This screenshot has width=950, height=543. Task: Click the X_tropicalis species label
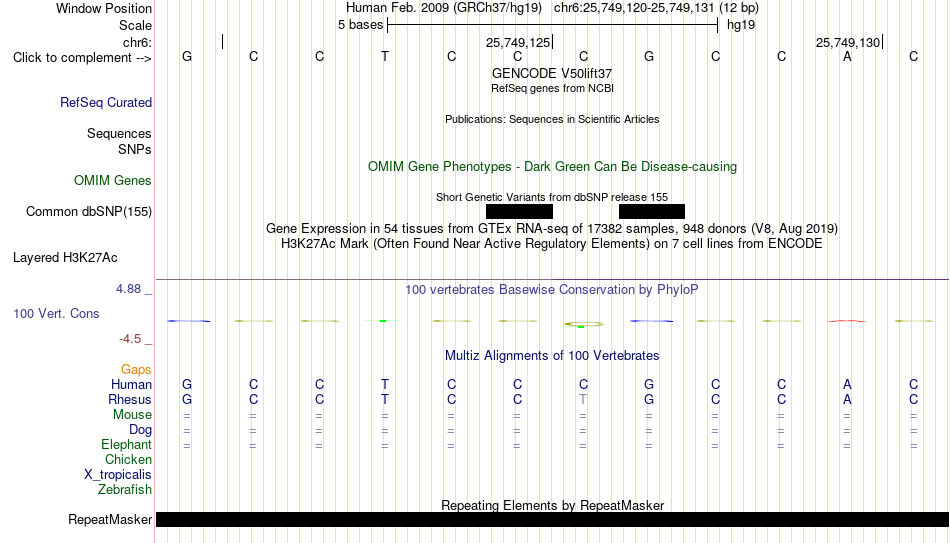[118, 475]
